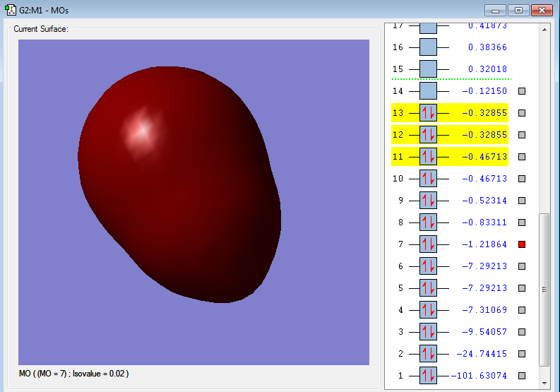Image resolution: width=560 pixels, height=392 pixels.
Task: Toggle the red surface indicator for MO 7
Action: click(x=522, y=244)
